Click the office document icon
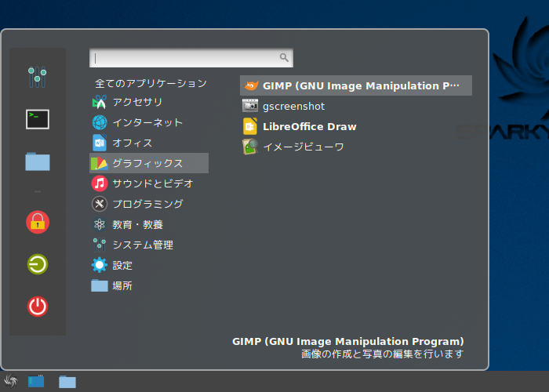Image resolution: width=549 pixels, height=392 pixels. pos(100,143)
